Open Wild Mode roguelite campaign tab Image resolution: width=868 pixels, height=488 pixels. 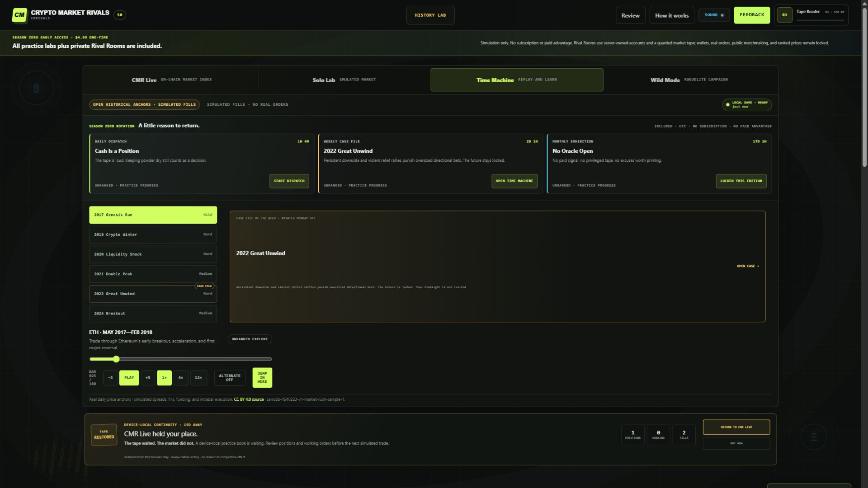pyautogui.click(x=689, y=80)
